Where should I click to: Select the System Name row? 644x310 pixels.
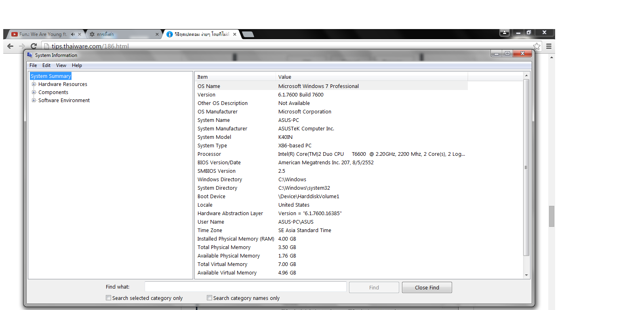(x=331, y=120)
